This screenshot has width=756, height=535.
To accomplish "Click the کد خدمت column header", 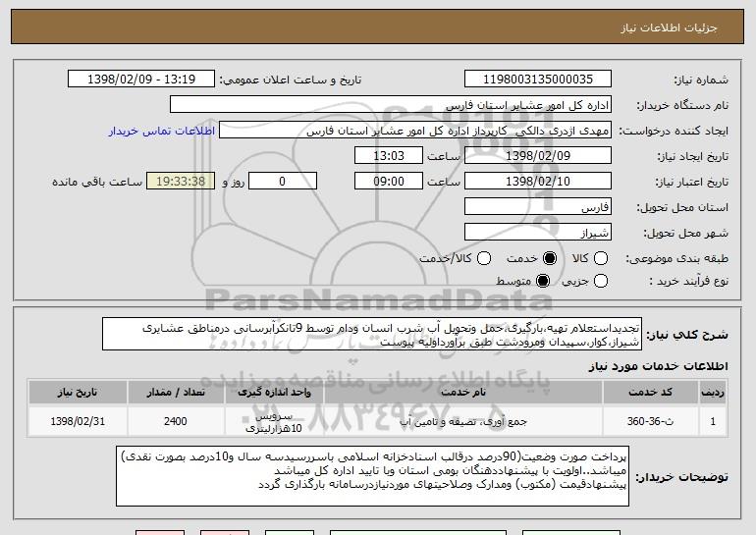I will pyautogui.click(x=650, y=393).
